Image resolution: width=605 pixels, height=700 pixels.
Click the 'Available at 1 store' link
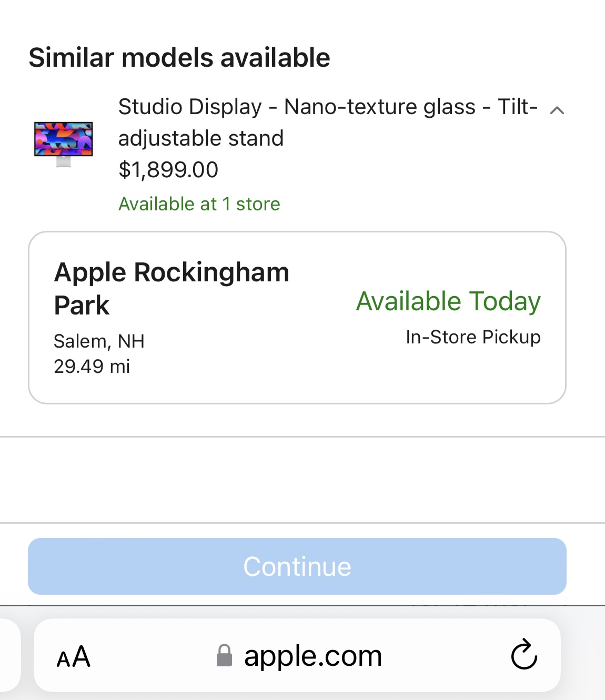pos(199,204)
